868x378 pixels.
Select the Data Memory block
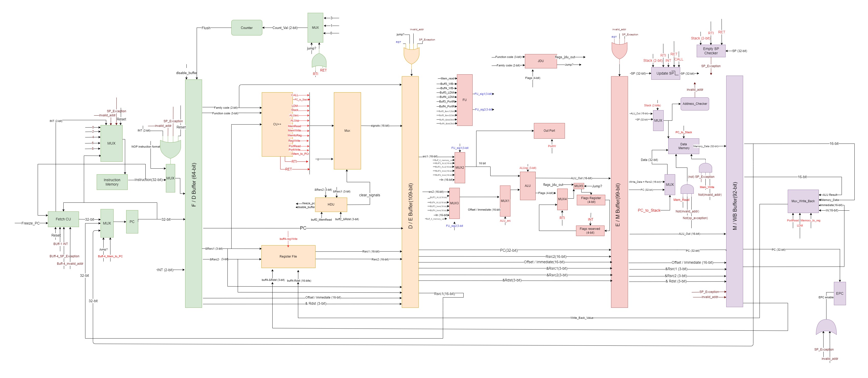[683, 146]
